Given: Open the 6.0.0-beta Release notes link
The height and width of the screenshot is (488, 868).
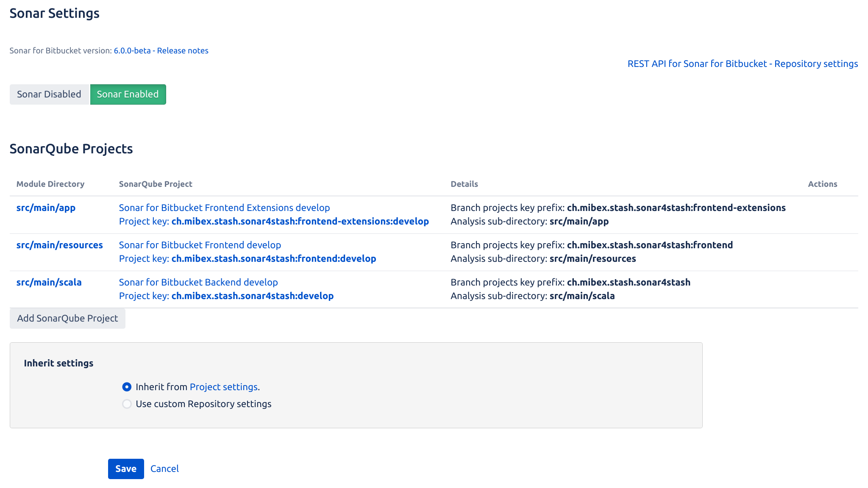Looking at the screenshot, I should (161, 50).
